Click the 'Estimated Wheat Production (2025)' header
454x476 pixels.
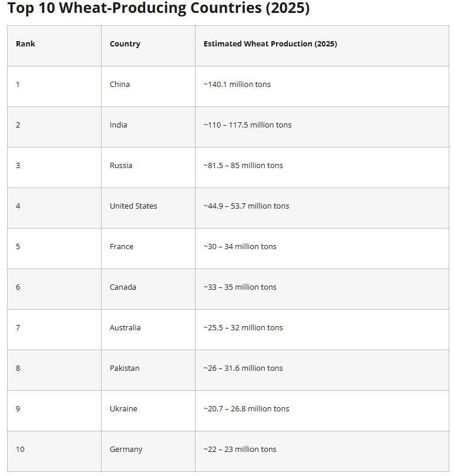270,44
